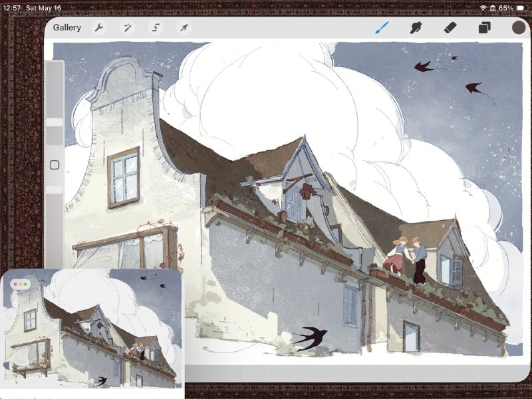Tap the couple standing on the roof
This screenshot has height=399, width=532.
[x=407, y=259]
